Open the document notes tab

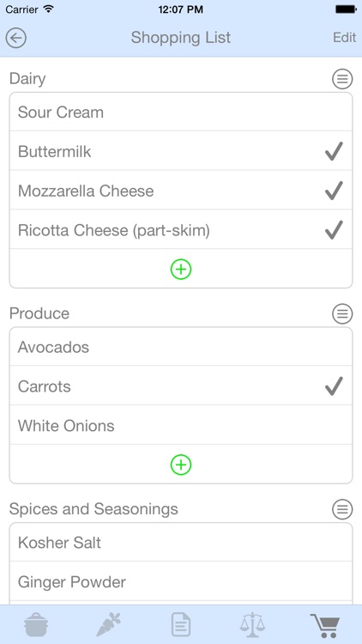point(181,624)
